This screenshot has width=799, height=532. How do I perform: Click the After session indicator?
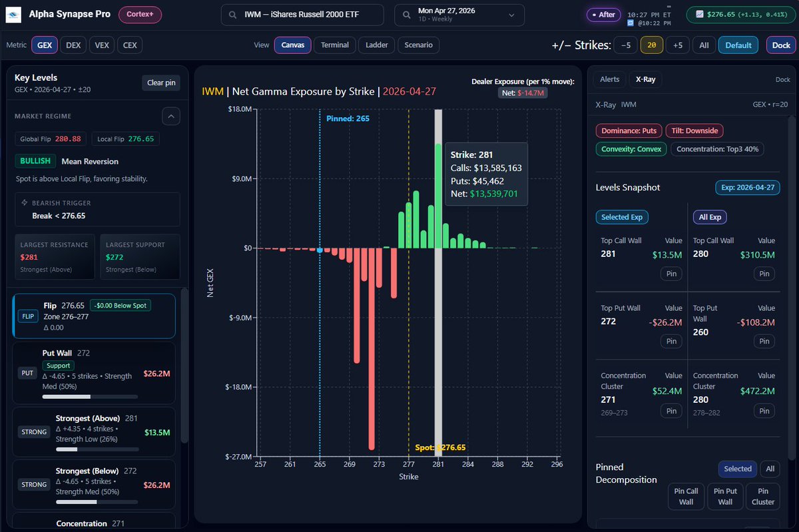point(603,15)
